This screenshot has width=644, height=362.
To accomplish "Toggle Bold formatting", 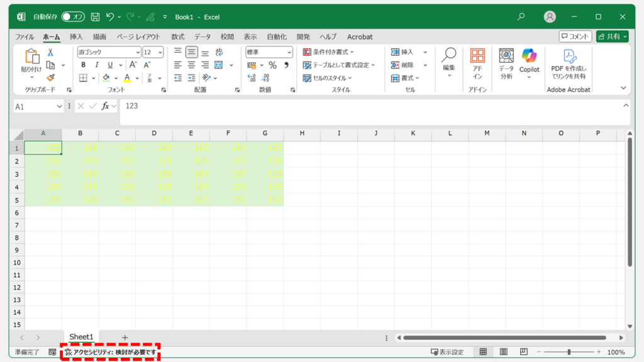I will coord(84,65).
